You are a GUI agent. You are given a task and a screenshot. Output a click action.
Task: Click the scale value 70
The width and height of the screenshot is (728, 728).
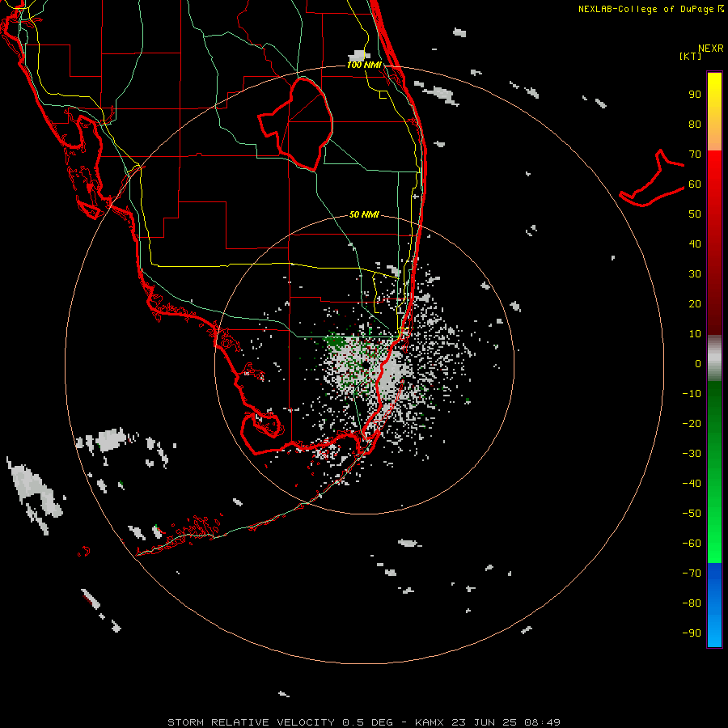pyautogui.click(x=695, y=154)
